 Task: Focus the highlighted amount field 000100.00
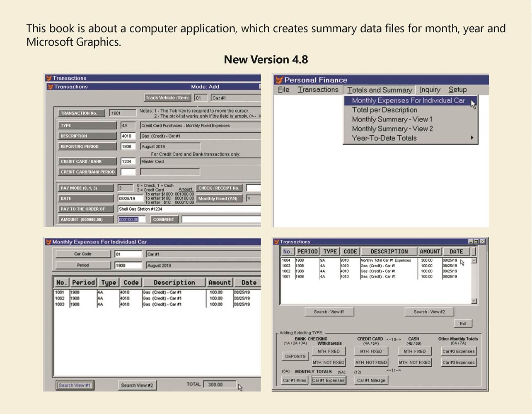tap(131, 219)
